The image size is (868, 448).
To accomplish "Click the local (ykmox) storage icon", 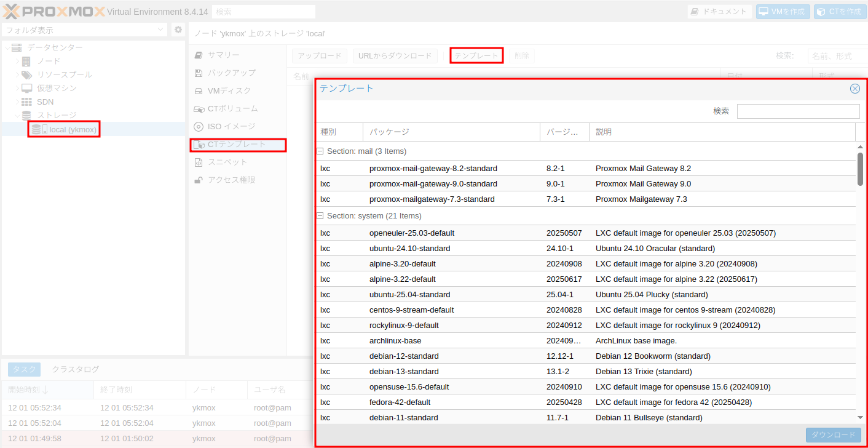I will pos(39,129).
